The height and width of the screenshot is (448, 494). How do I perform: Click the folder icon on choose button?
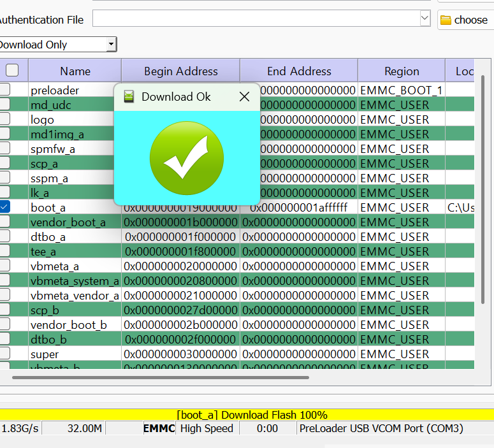coord(446,20)
